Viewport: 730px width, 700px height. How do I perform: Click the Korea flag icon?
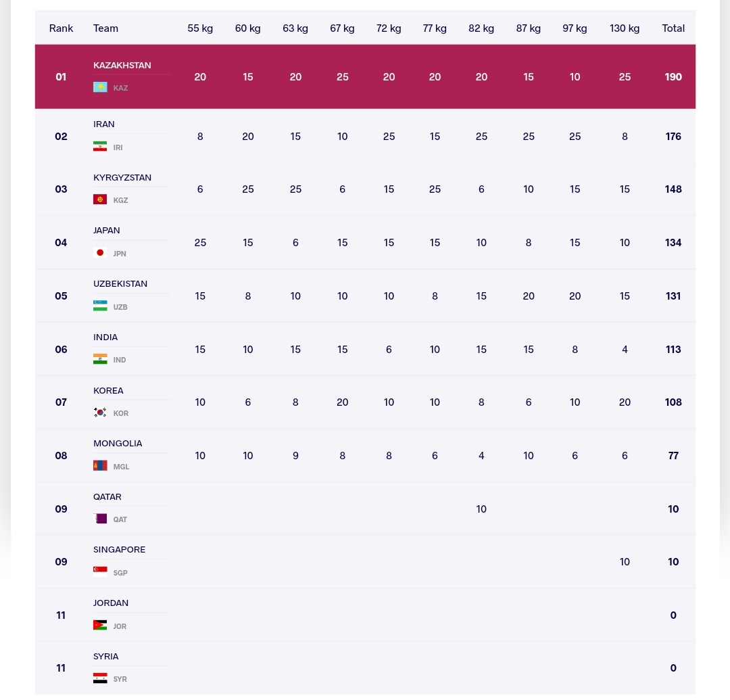(100, 413)
